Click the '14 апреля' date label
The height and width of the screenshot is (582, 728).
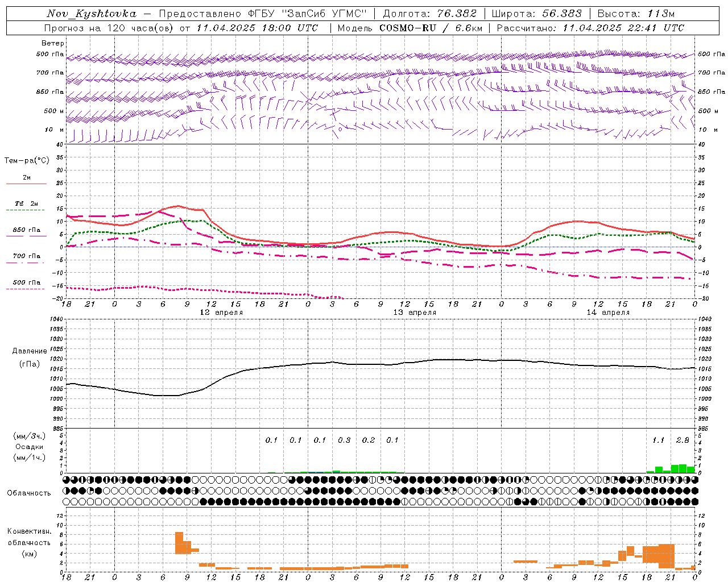pyautogui.click(x=608, y=312)
